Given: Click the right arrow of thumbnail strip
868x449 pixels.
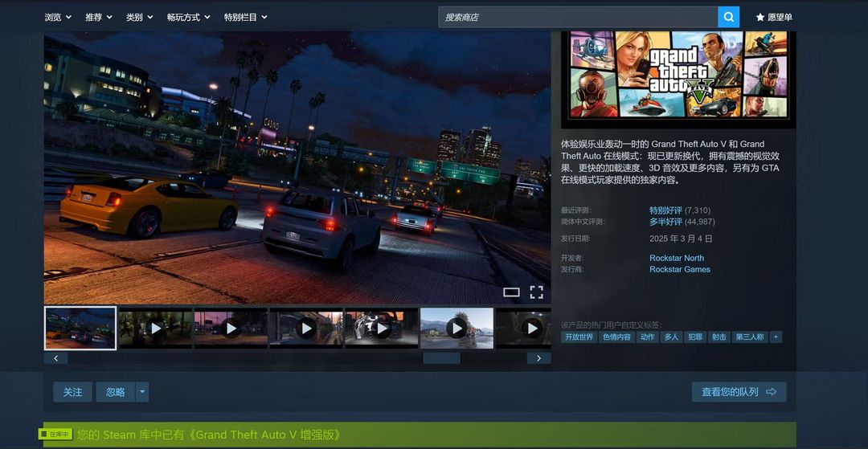Looking at the screenshot, I should tap(539, 358).
